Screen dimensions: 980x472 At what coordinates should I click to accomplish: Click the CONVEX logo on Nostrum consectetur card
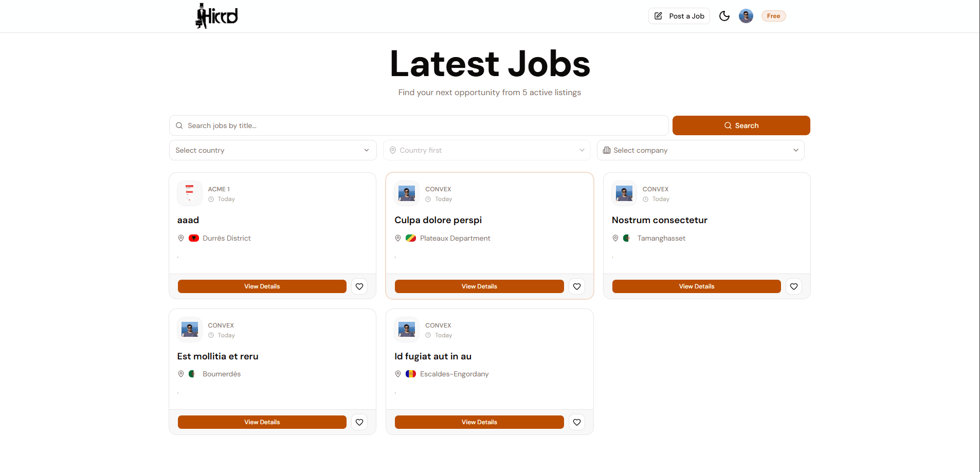tap(624, 193)
